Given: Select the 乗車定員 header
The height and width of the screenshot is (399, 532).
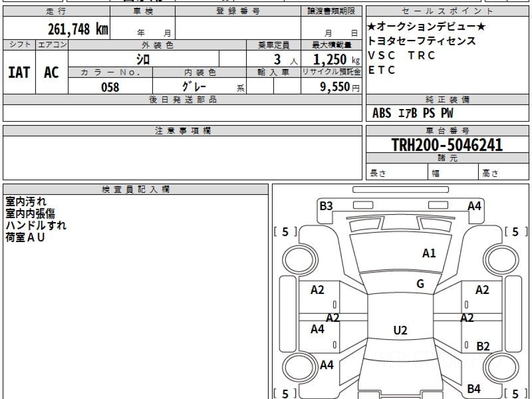Looking at the screenshot, I should (x=274, y=45).
